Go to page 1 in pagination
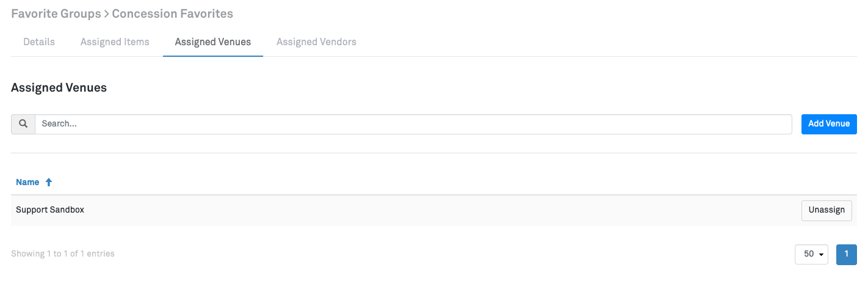The height and width of the screenshot is (303, 868). pyautogui.click(x=846, y=254)
